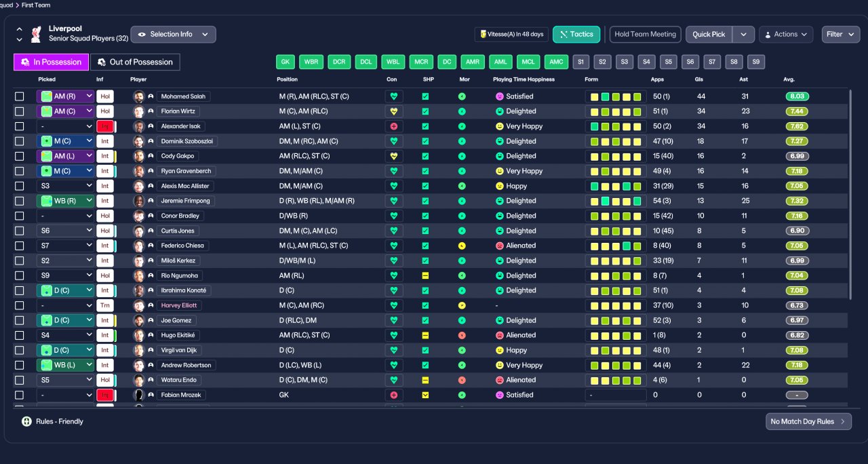Open the Quick Pick arrow dropdown
Image resolution: width=868 pixels, height=464 pixels.
click(x=743, y=34)
